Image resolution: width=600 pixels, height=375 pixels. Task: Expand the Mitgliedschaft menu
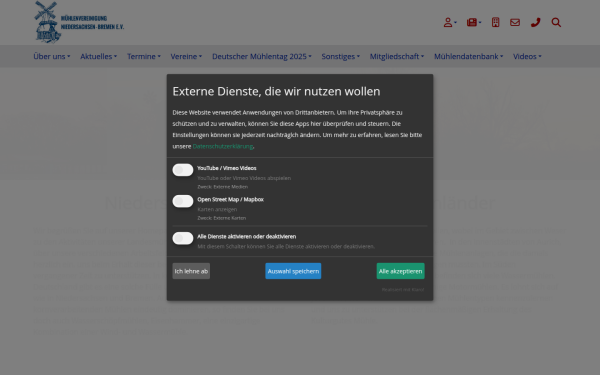tap(397, 56)
